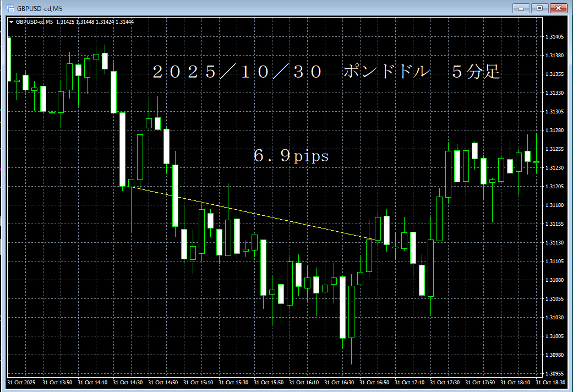
Task: Click price label 1.31380 on scale
Action: point(554,56)
